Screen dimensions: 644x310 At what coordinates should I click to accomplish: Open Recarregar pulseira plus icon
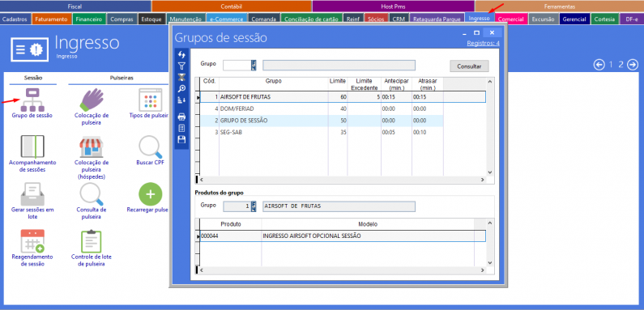[151, 193]
